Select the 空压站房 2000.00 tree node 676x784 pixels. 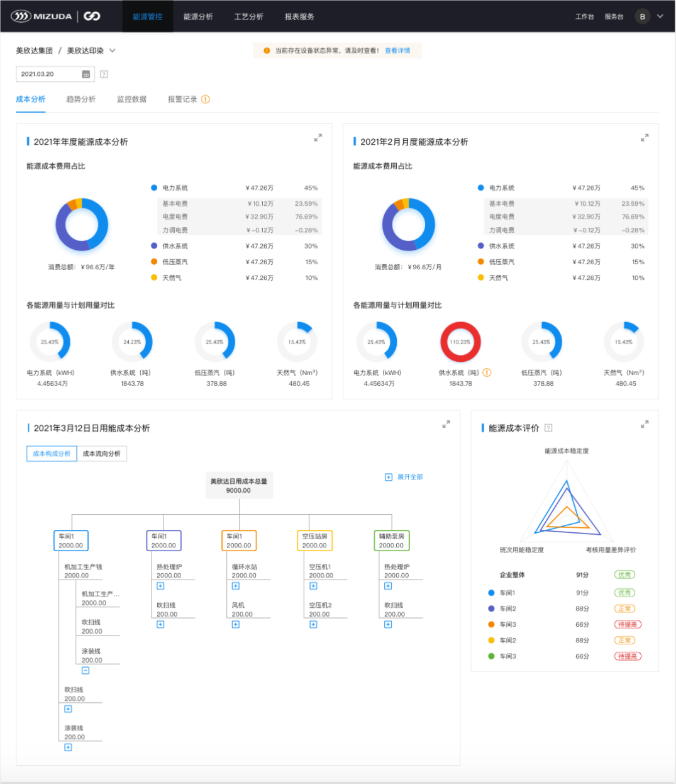tap(314, 540)
